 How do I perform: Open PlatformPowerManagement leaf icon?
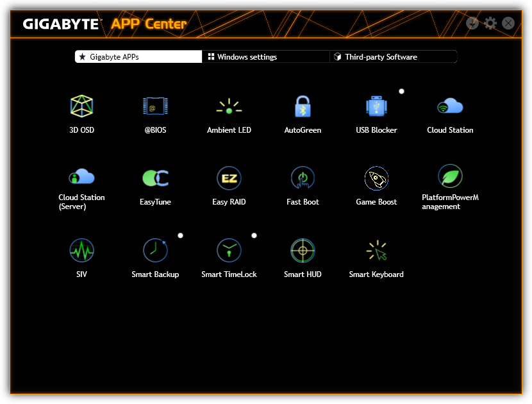coord(450,176)
